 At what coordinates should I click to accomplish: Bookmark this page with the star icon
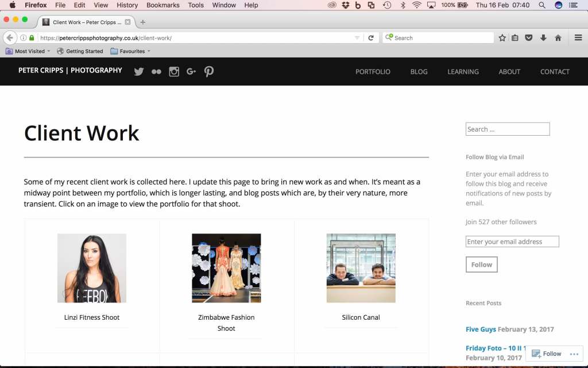coord(501,37)
